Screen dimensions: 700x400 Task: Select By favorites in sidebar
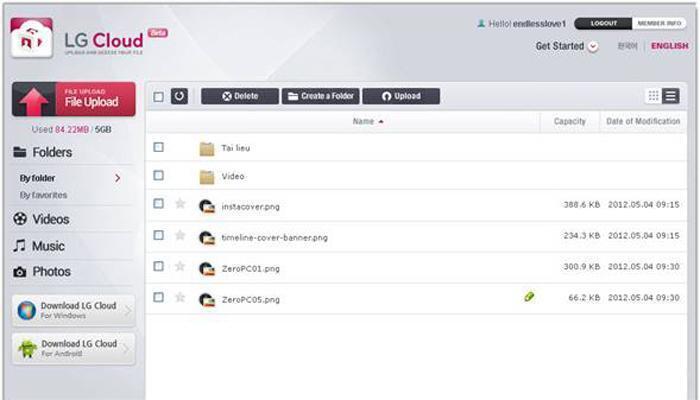[43, 195]
